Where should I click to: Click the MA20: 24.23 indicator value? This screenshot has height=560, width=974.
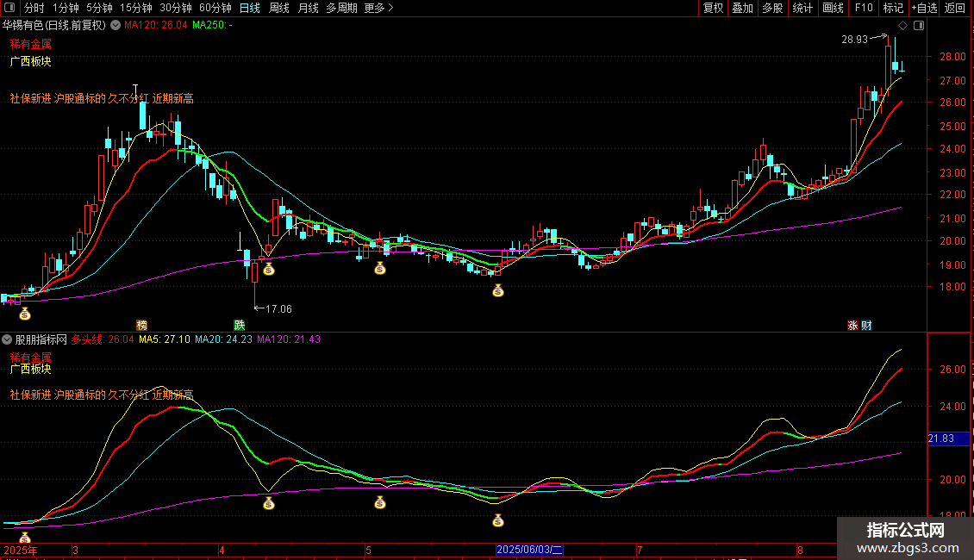pyautogui.click(x=223, y=339)
